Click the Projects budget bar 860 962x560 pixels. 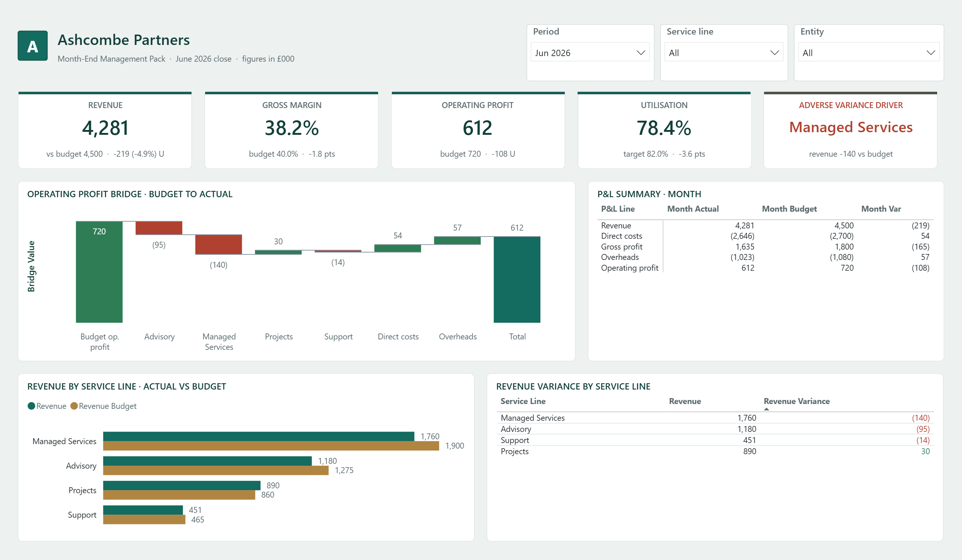point(179,495)
